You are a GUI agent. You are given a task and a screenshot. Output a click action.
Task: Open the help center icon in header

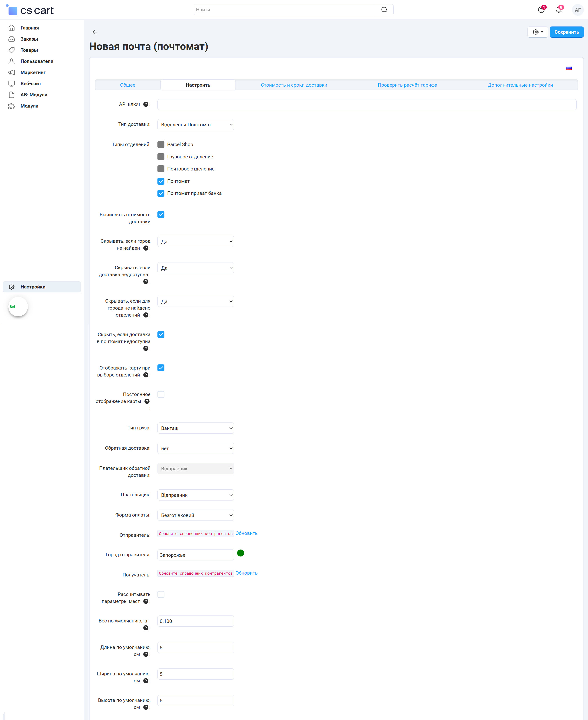click(541, 10)
